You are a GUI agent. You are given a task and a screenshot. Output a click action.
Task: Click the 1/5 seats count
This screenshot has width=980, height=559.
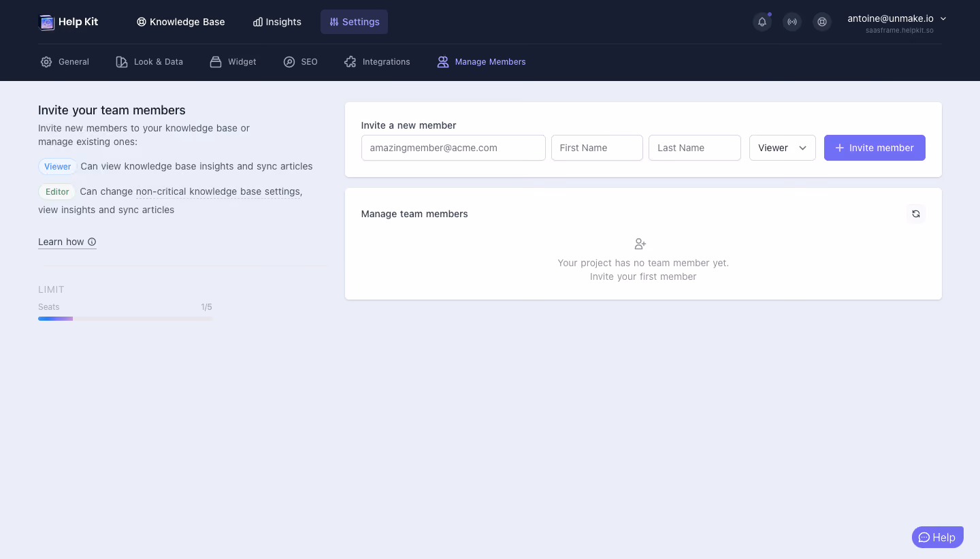click(x=206, y=307)
